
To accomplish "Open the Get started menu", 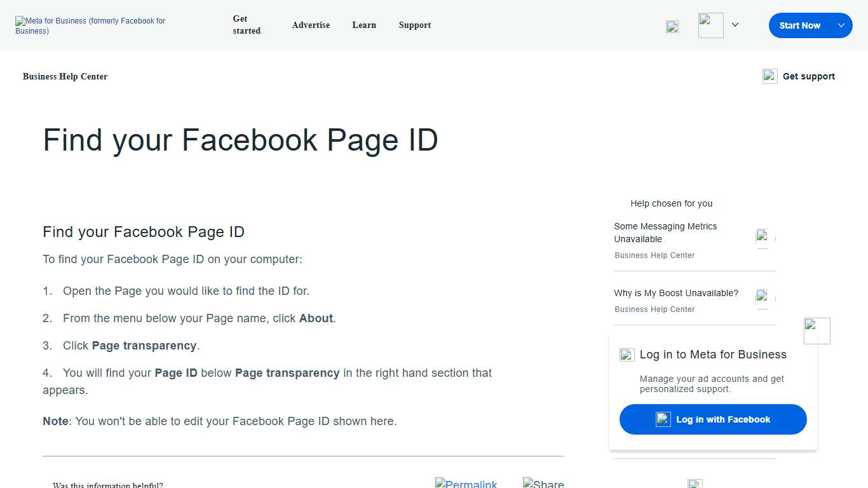I will [x=246, y=25].
